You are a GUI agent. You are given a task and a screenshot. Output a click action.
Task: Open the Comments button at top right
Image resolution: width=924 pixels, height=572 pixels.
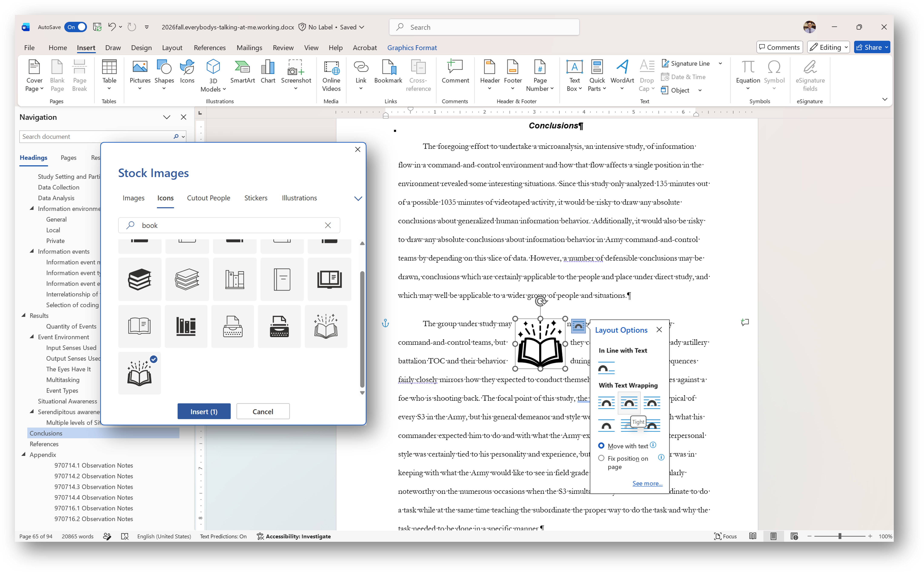(780, 47)
